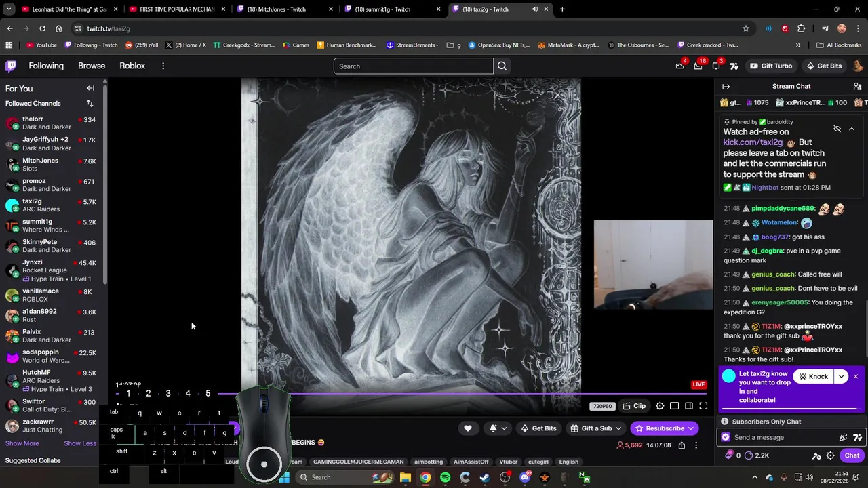Show hidden system tray icons
The width and height of the screenshot is (868, 488).
click(x=755, y=477)
